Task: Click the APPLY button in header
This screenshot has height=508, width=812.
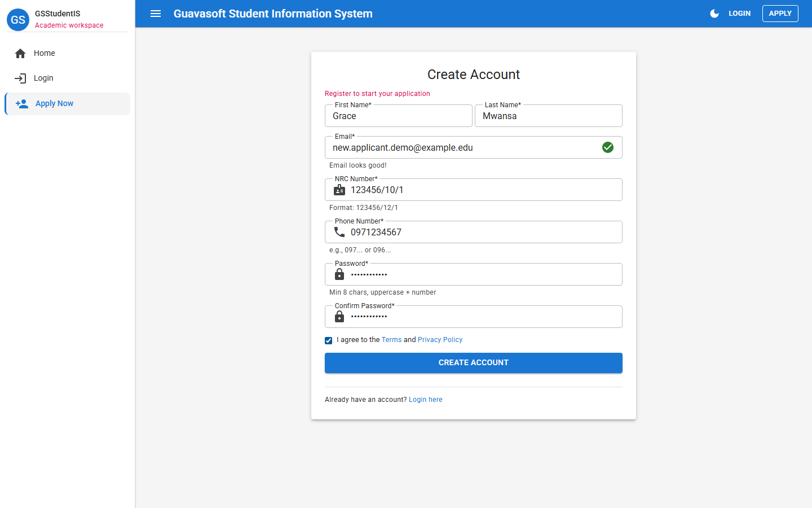Action: (780, 14)
